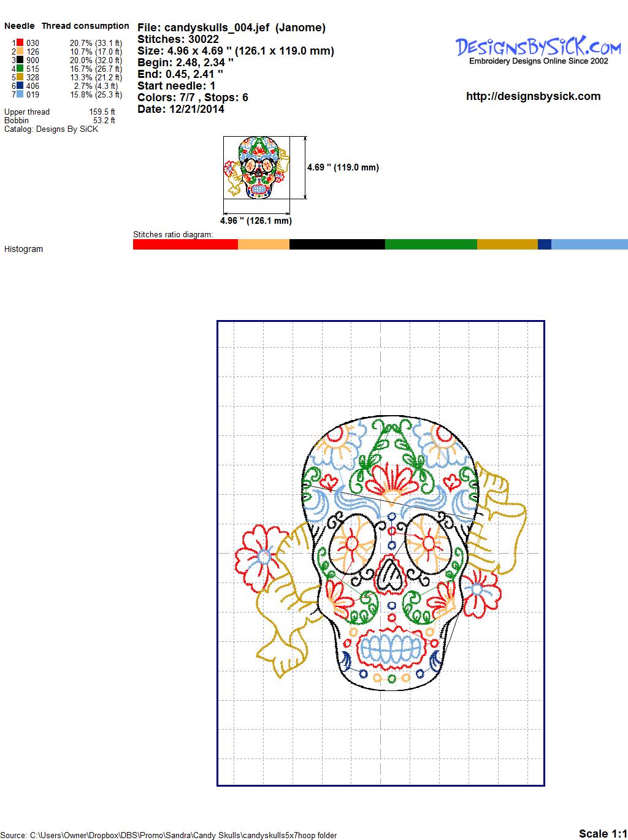Click the Scale 1:1 label
This screenshot has width=628, height=840.
click(x=602, y=833)
